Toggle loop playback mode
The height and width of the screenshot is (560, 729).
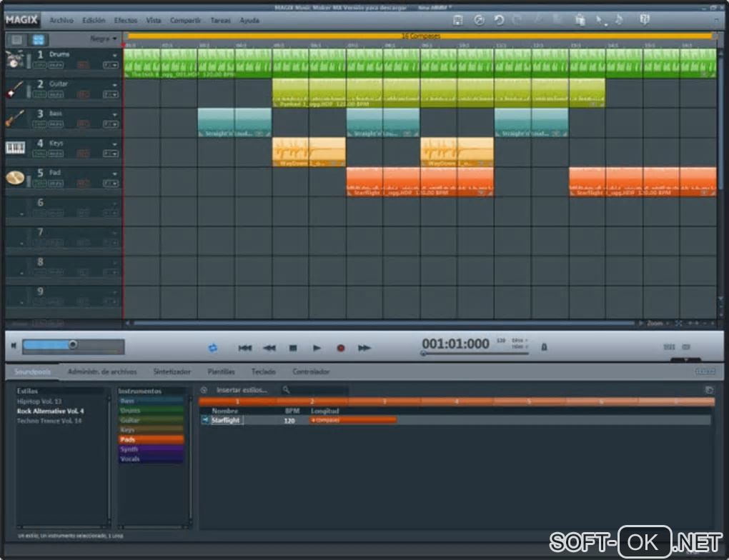212,348
